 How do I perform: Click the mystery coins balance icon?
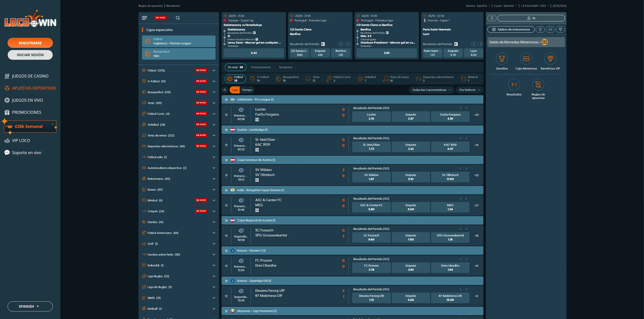(544, 42)
